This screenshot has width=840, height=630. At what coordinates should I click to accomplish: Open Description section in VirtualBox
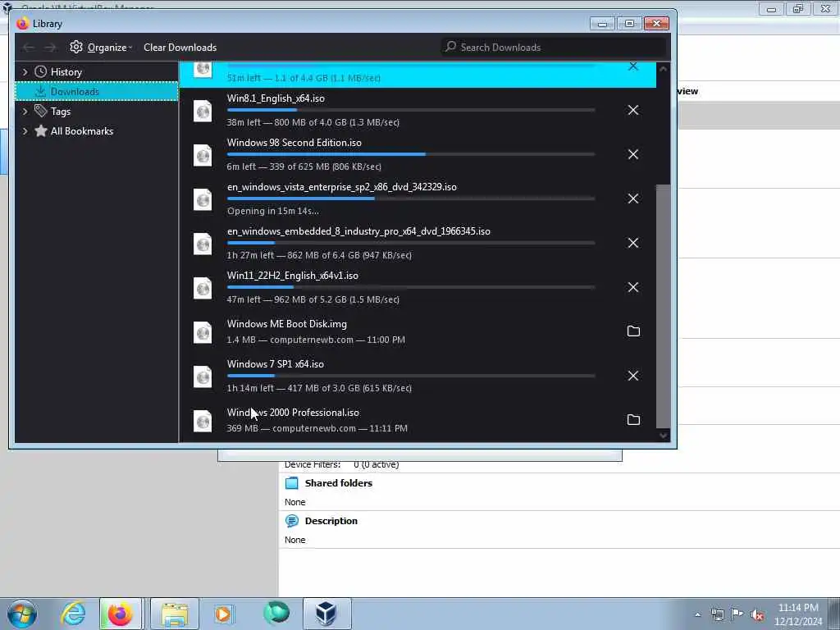click(x=331, y=521)
